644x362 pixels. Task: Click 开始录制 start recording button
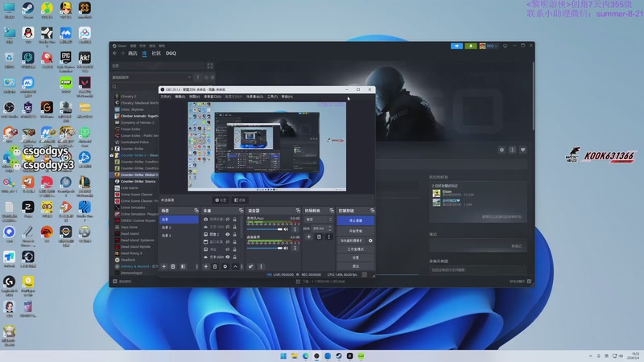(355, 231)
